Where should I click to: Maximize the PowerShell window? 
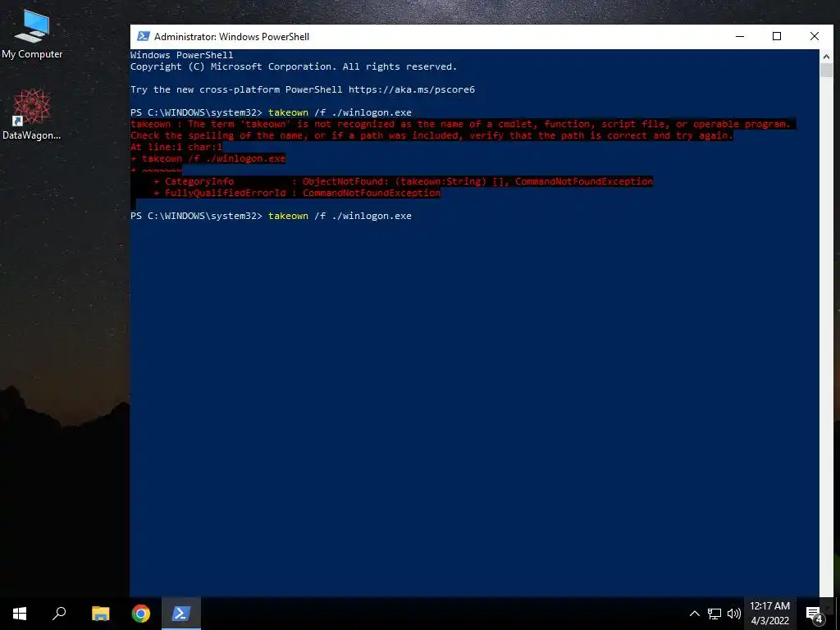(777, 36)
